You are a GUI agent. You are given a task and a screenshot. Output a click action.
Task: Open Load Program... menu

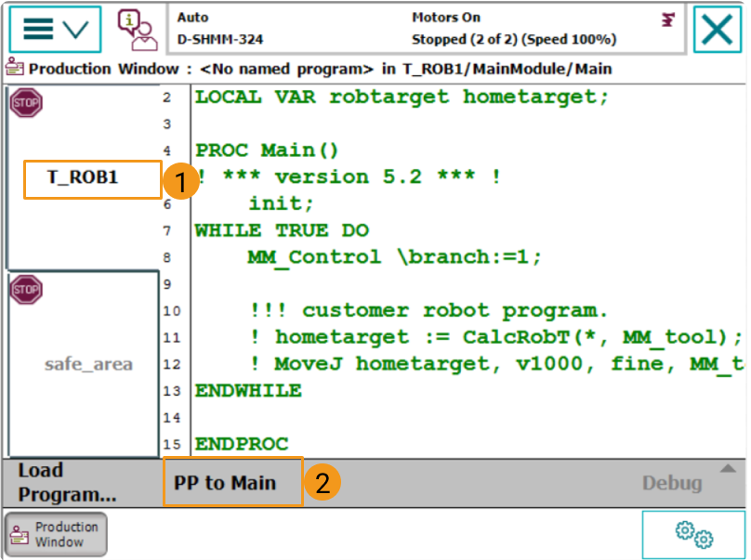click(67, 482)
